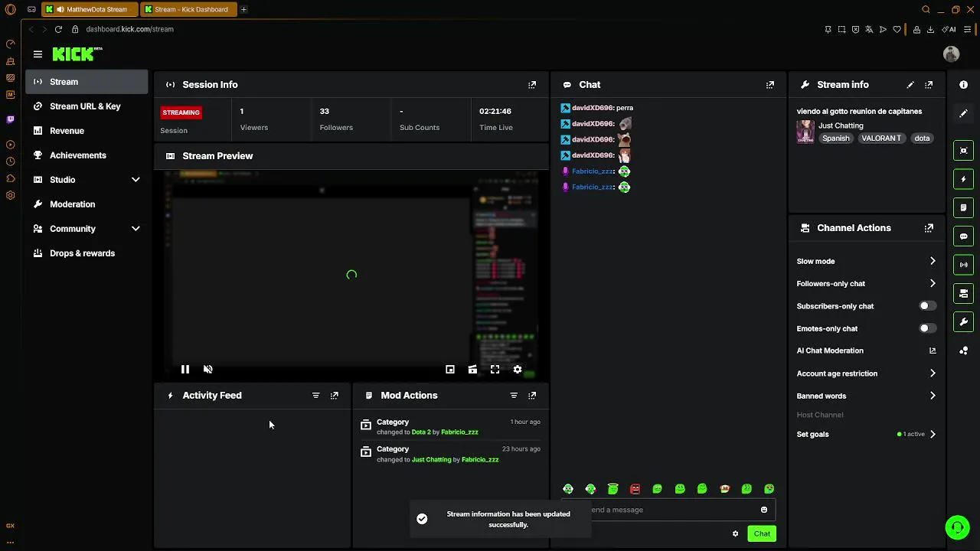Expand Account age restriction options

pos(933,373)
